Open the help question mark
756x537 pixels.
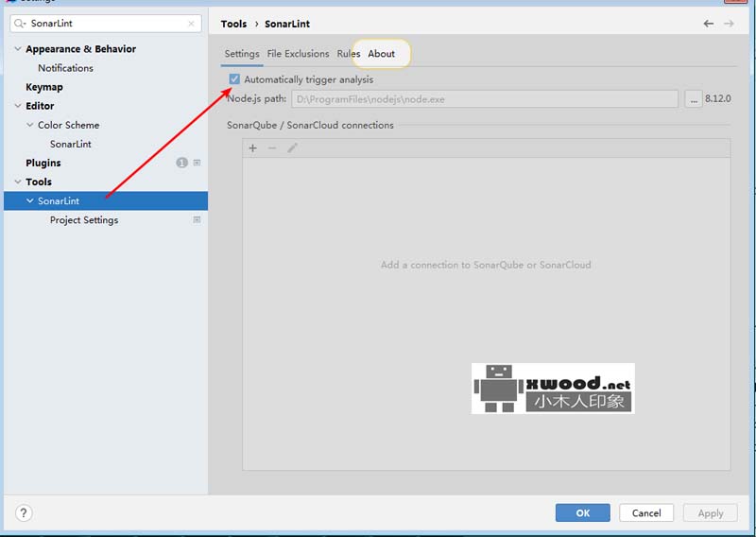coord(24,512)
